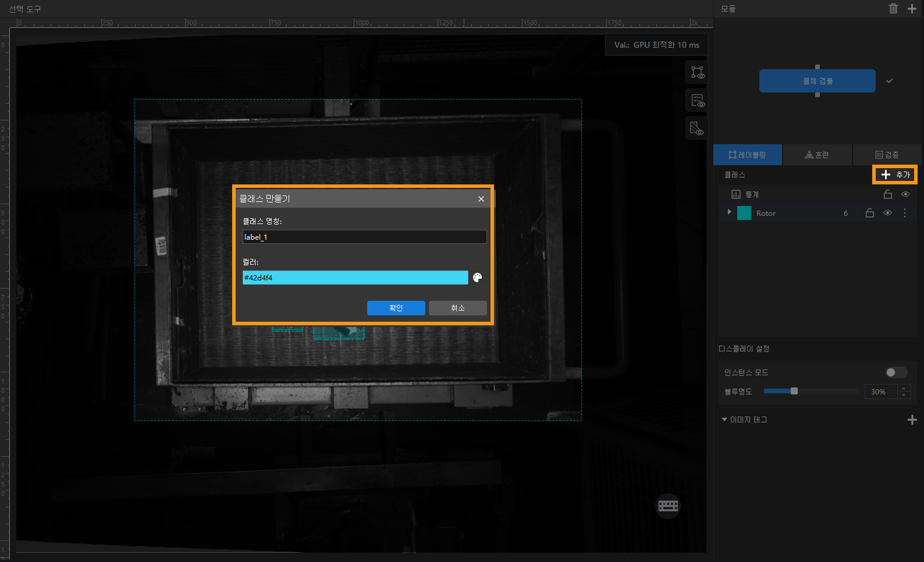Open the color palette picker icon

[477, 278]
